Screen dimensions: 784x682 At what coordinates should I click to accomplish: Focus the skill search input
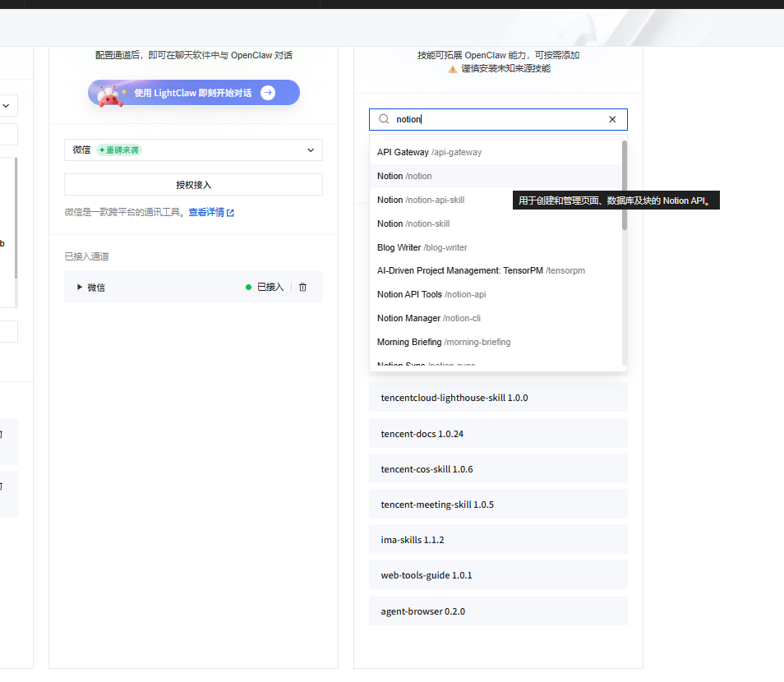(498, 119)
